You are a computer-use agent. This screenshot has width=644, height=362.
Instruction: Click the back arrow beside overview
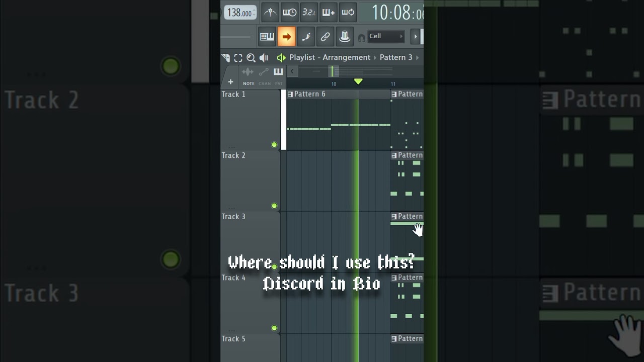point(292,71)
